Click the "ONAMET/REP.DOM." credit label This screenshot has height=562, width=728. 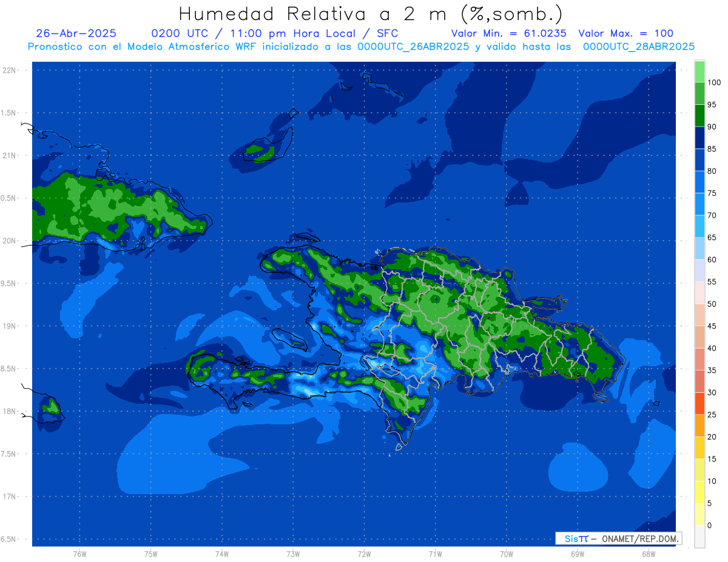pos(640,538)
